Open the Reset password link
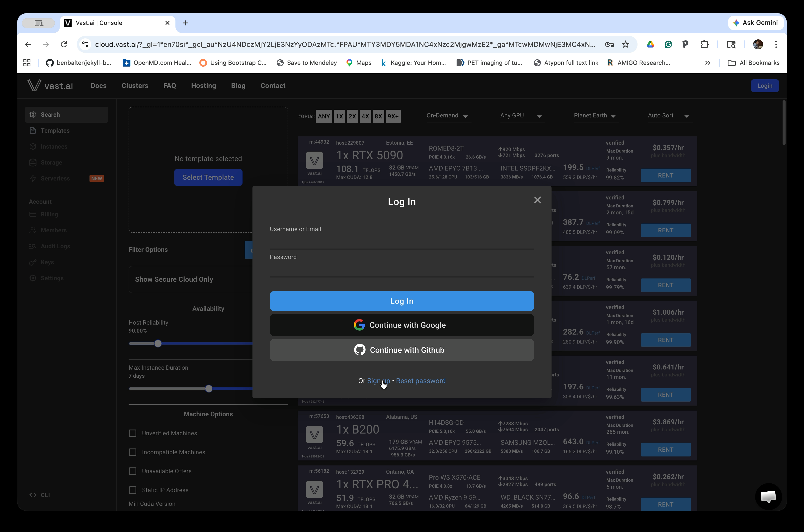 pos(420,381)
